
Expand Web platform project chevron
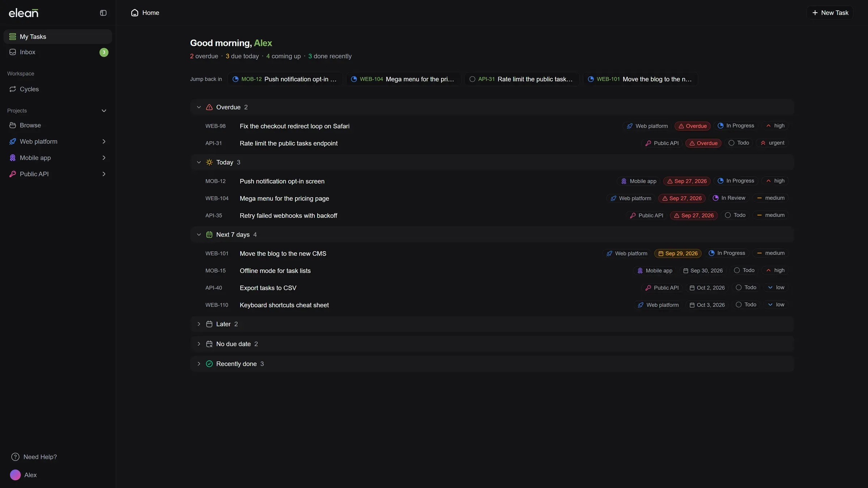pyautogui.click(x=104, y=142)
